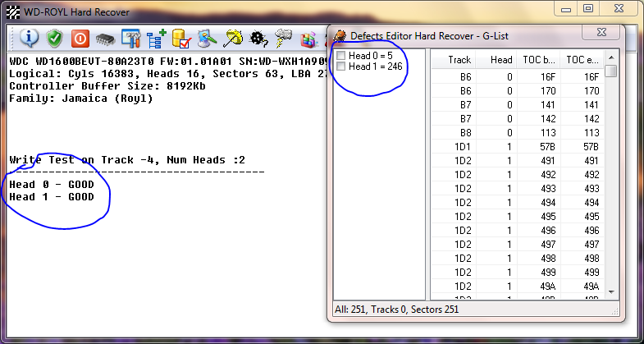Click the yellow umbrella toolbar icon
Image resolution: width=644 pixels, height=344 pixels.
[x=232, y=39]
